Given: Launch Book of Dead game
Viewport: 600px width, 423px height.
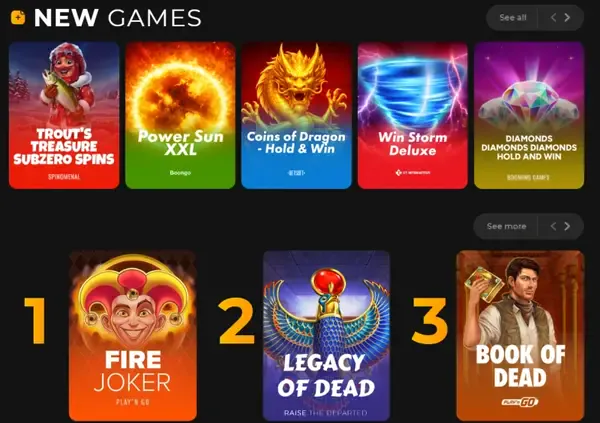Looking at the screenshot, I should pos(520,336).
